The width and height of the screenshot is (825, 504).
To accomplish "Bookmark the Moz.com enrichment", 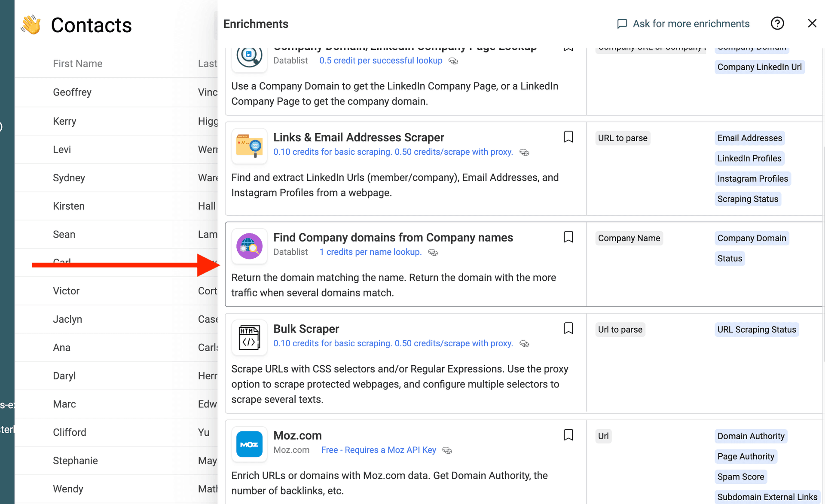I will click(x=568, y=435).
